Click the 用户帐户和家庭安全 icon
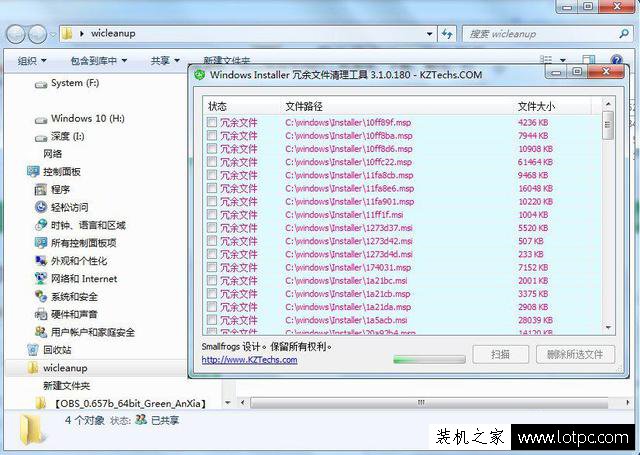The width and height of the screenshot is (640, 455). [41, 332]
